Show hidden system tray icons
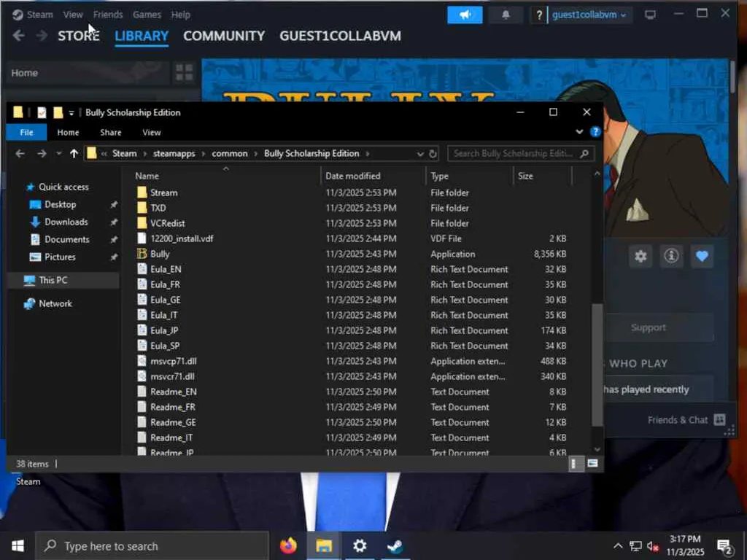747x560 pixels. pos(617,546)
